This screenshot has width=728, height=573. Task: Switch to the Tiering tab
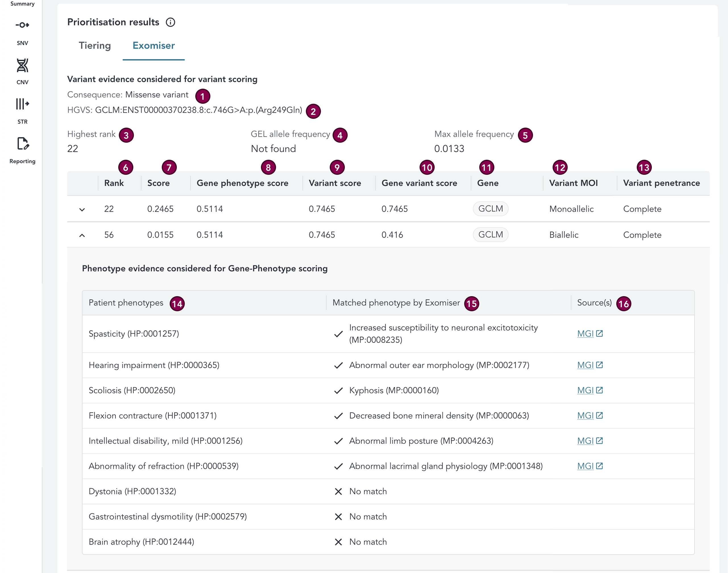coord(95,45)
